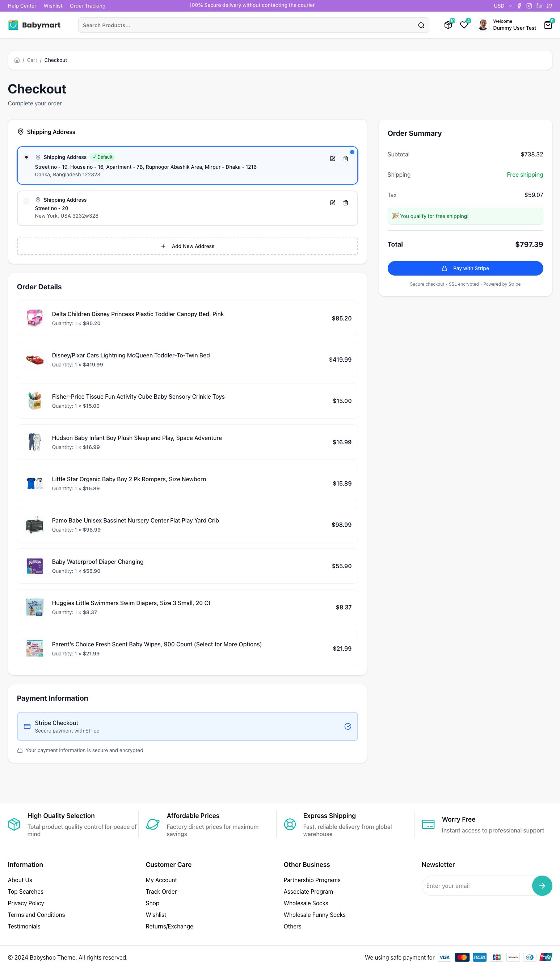Click the 'You qualify for free shipping!' notice

point(465,216)
